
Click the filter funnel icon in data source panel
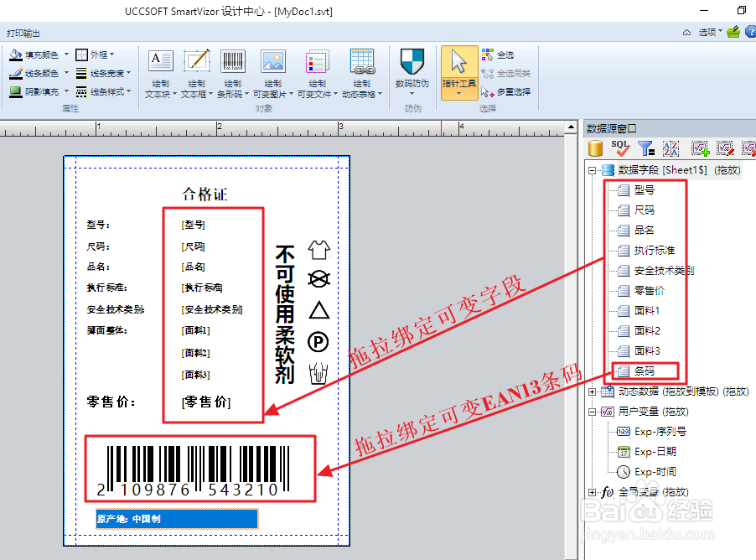[646, 148]
